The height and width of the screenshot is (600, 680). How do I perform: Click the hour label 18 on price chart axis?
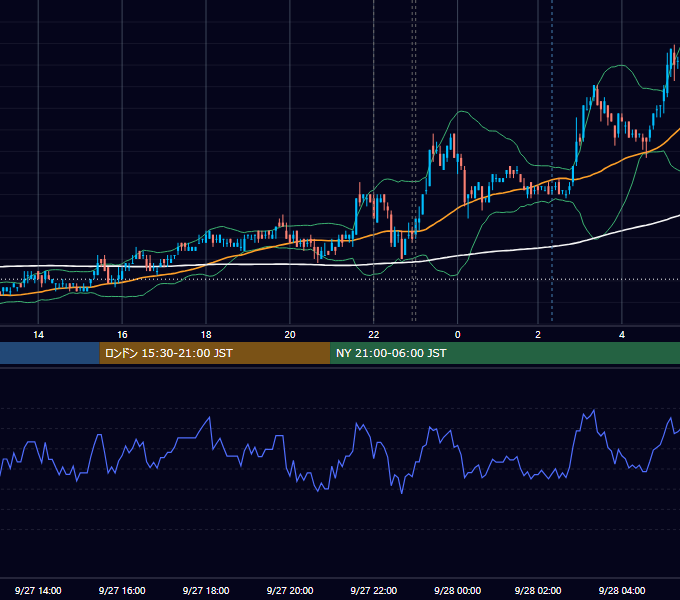point(206,335)
